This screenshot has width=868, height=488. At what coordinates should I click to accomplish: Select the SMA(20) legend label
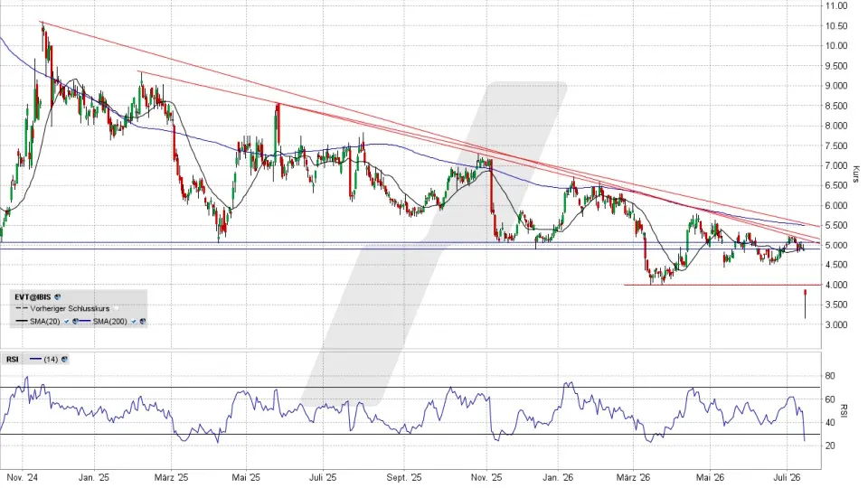point(45,322)
